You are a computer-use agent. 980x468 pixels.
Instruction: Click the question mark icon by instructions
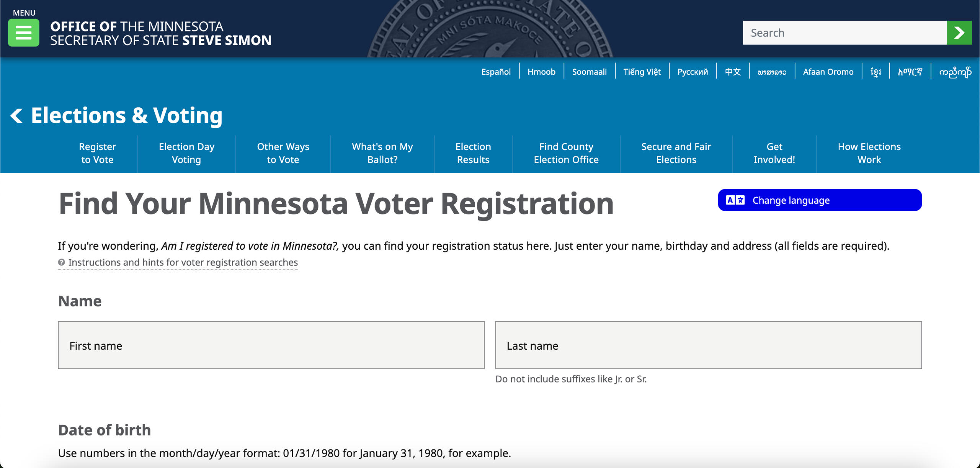pos(61,262)
